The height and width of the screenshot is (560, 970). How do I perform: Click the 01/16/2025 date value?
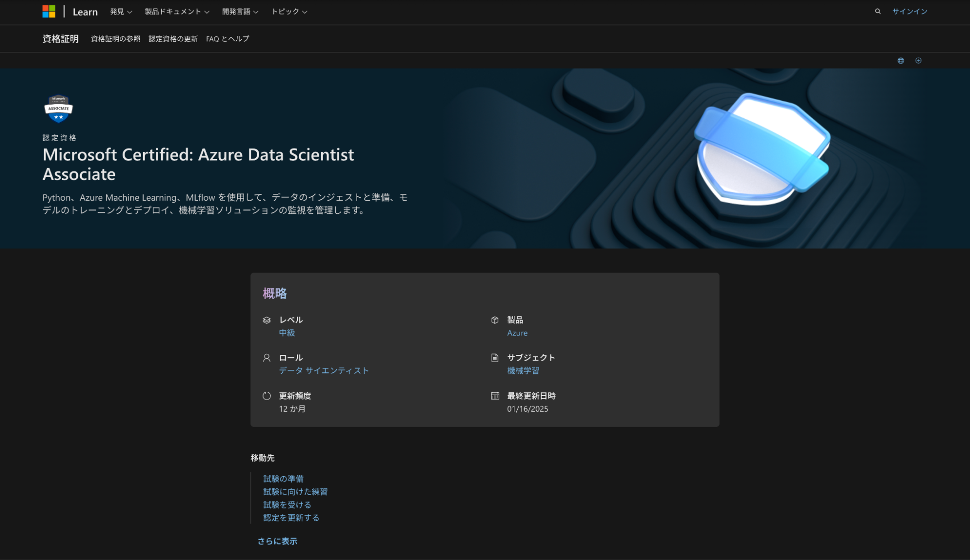coord(527,409)
